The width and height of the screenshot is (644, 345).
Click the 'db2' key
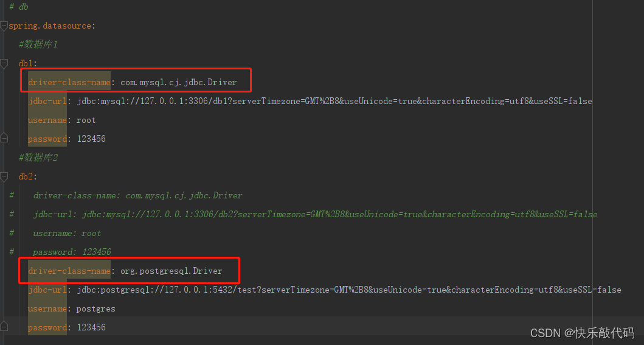click(26, 176)
